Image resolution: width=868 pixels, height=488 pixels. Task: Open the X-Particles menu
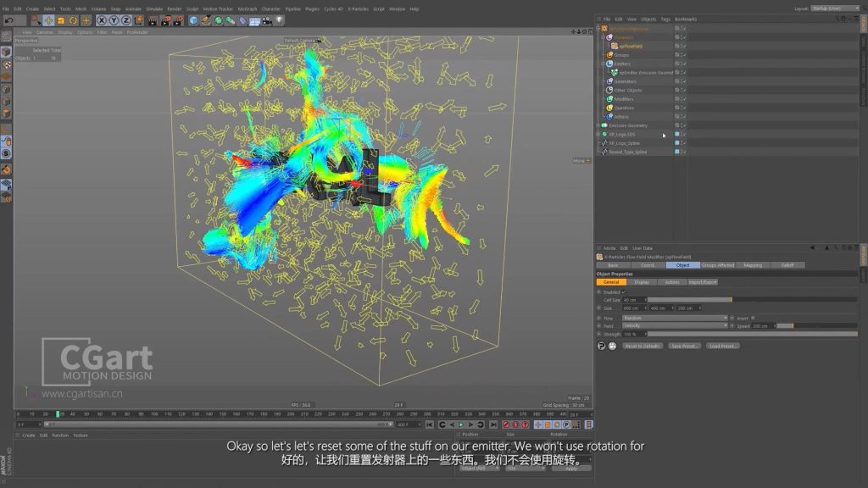point(358,8)
